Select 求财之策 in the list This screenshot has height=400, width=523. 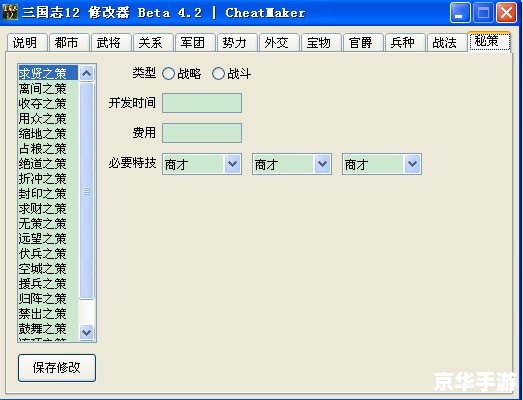point(48,209)
